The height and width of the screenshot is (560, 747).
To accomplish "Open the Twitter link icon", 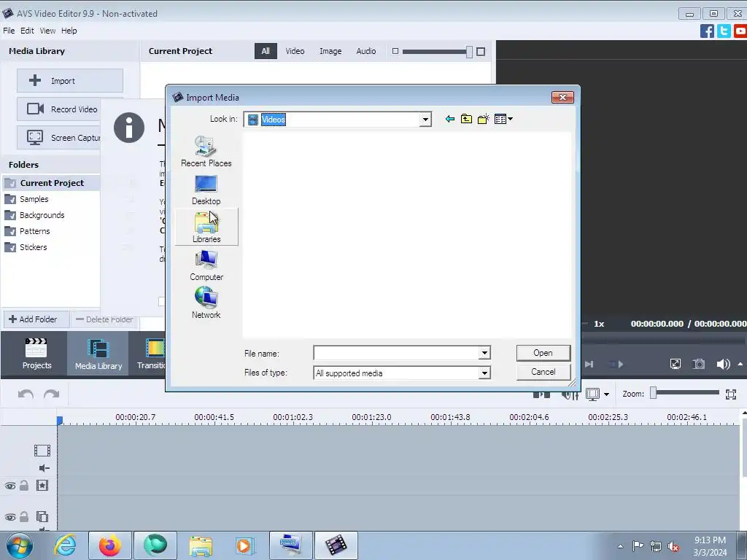I will pyautogui.click(x=724, y=31).
